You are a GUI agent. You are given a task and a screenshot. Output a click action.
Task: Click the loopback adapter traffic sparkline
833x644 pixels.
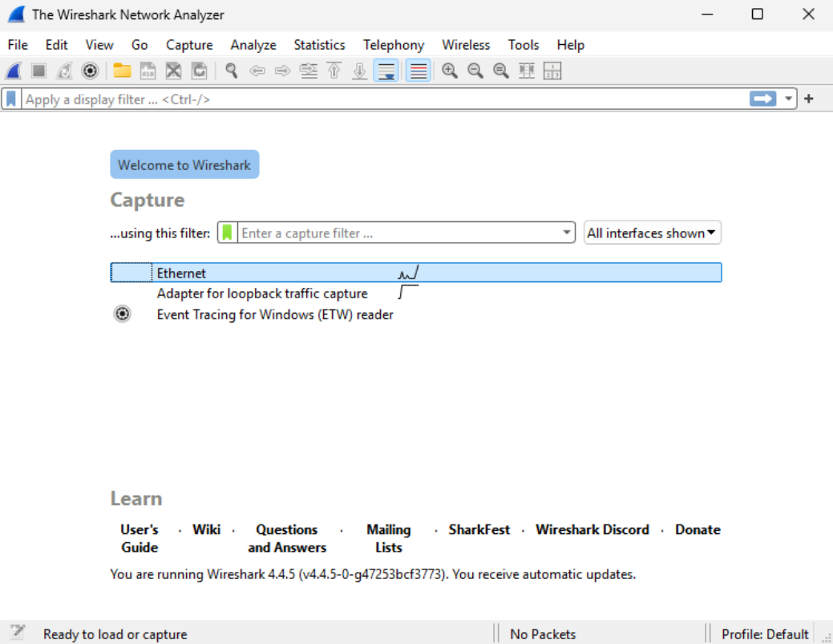(409, 292)
